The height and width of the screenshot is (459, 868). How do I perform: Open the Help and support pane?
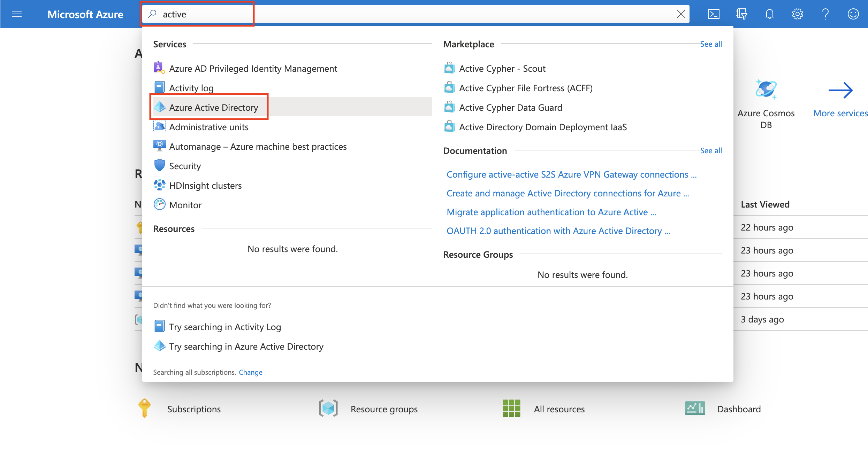coord(825,14)
